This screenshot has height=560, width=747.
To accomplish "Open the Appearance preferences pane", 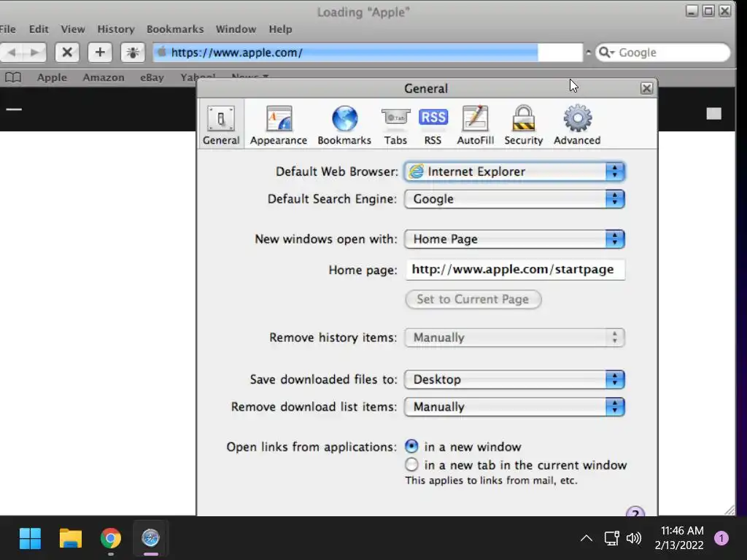I will (279, 125).
